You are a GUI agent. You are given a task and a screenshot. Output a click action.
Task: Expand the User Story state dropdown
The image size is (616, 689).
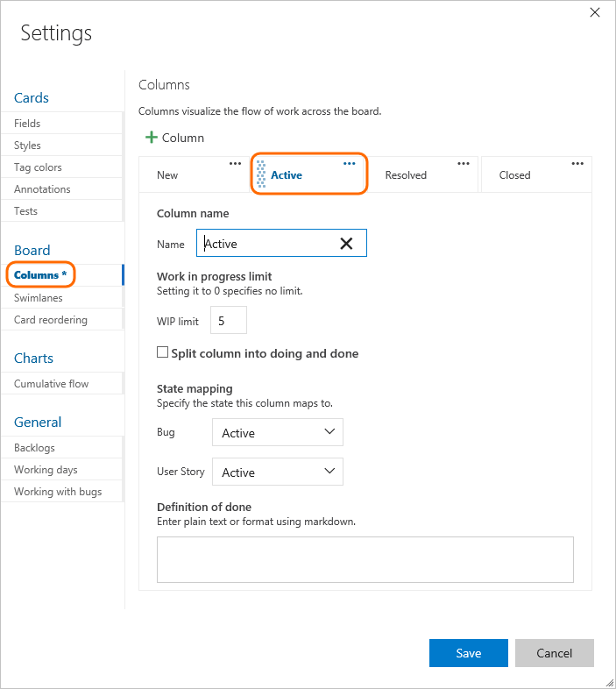277,472
